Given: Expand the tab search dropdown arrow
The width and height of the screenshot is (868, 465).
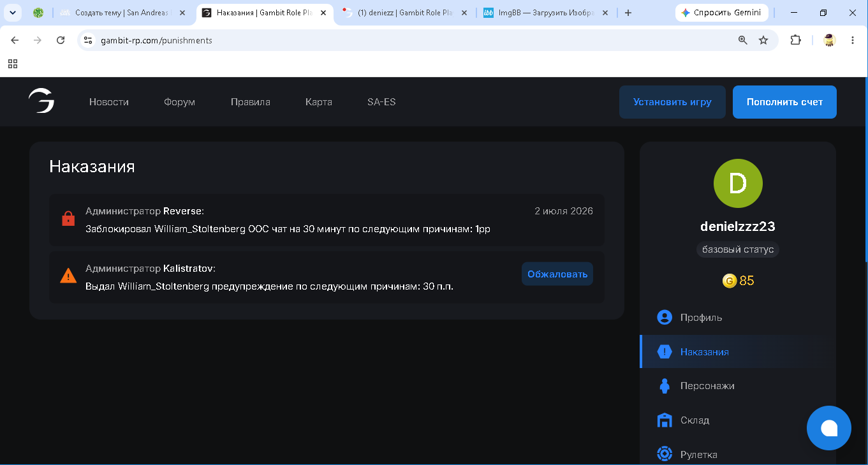Looking at the screenshot, I should pos(12,13).
